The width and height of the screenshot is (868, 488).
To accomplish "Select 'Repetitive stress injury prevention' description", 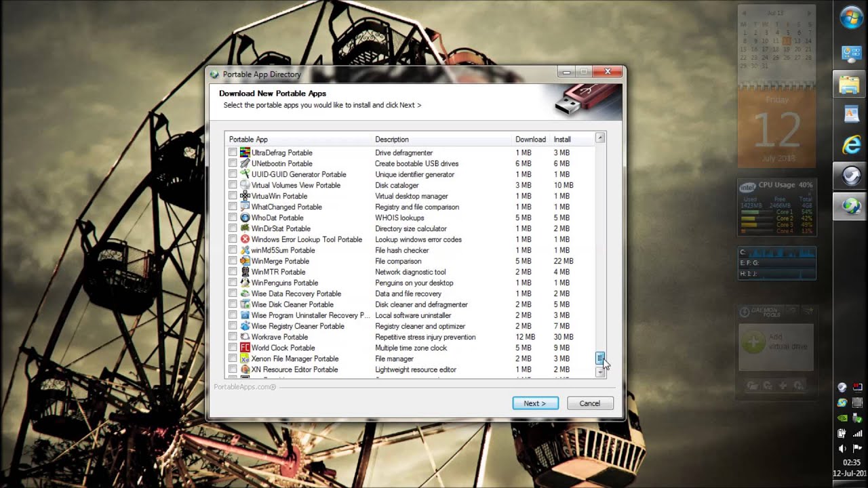I will pos(425,337).
